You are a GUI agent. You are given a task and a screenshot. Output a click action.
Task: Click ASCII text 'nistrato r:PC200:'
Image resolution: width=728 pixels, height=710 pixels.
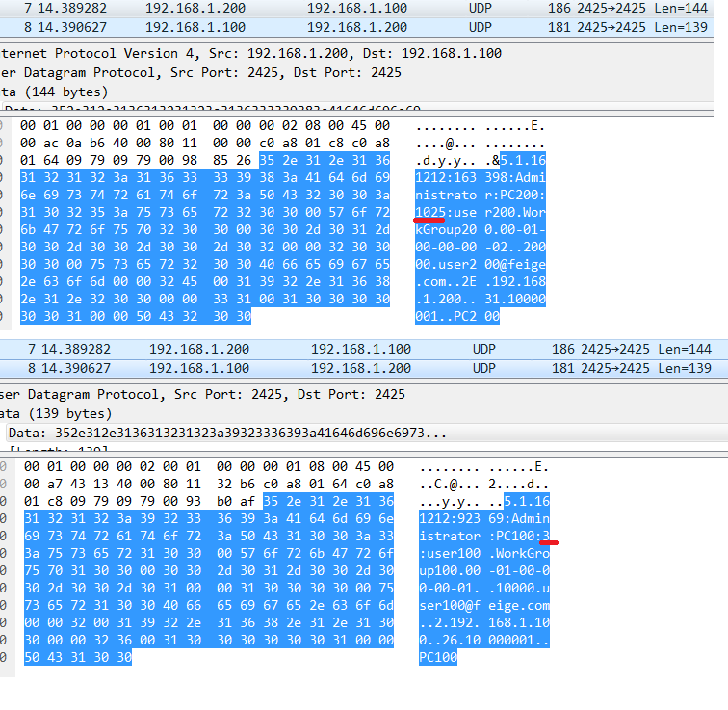click(x=481, y=195)
